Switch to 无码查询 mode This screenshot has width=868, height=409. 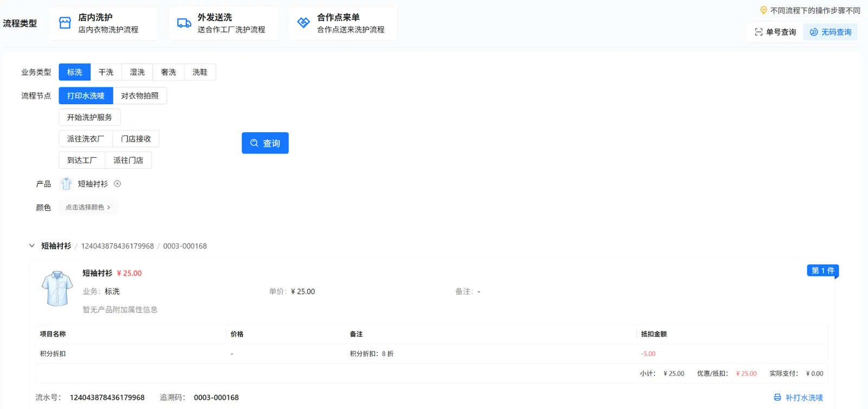coord(831,32)
